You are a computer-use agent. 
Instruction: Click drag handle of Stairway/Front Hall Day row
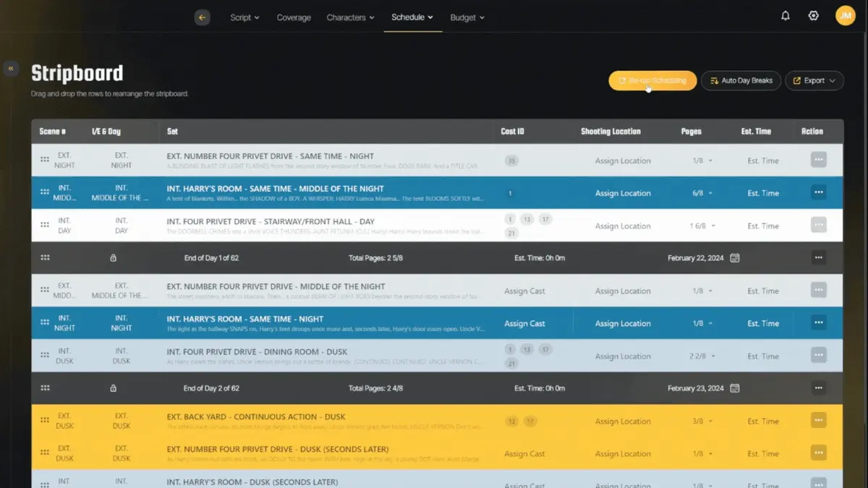click(x=45, y=226)
